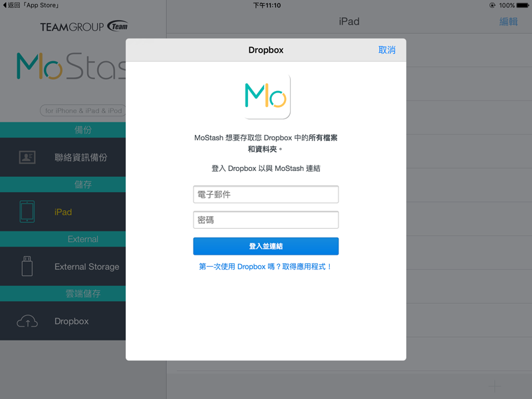The width and height of the screenshot is (532, 399).
Task: Tap the rotation lock status icon
Action: tap(492, 5)
